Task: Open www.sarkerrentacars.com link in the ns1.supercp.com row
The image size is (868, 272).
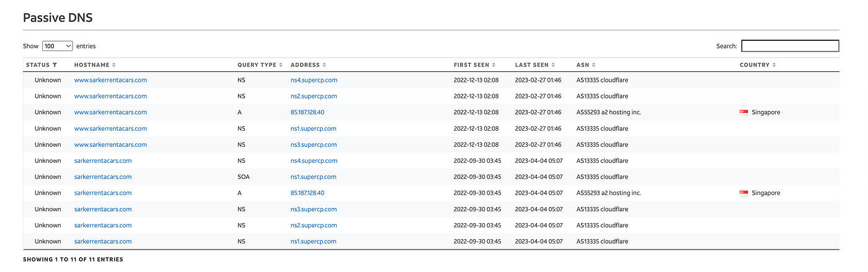Action: [110, 128]
